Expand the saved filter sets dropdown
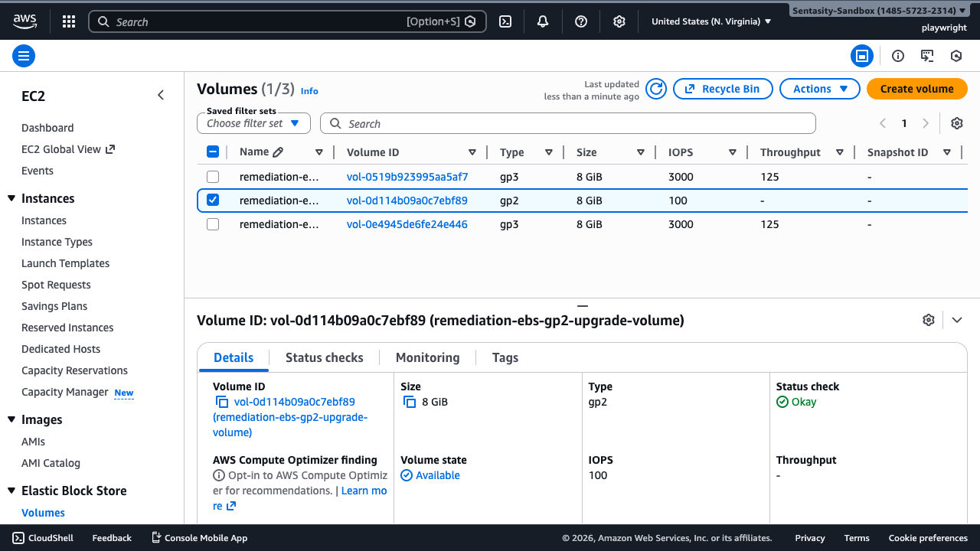The image size is (980, 551). 253,123
